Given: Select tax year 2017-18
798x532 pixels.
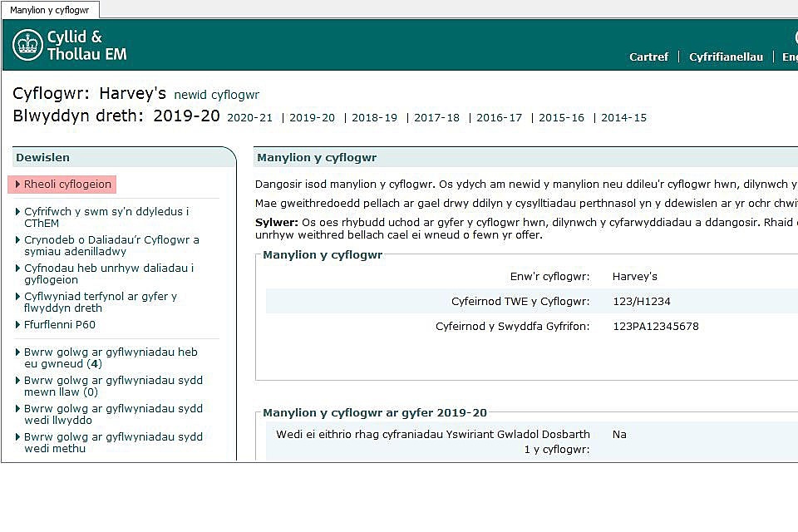Looking at the screenshot, I should tap(436, 118).
